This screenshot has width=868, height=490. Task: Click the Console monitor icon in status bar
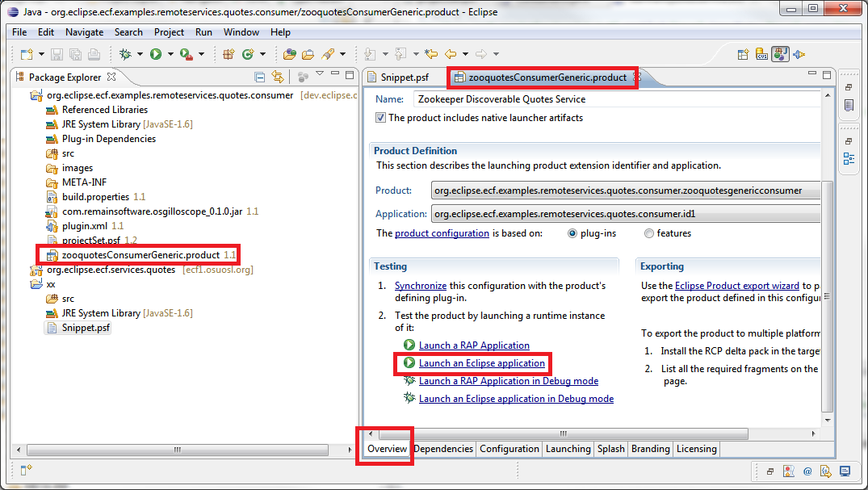[845, 471]
